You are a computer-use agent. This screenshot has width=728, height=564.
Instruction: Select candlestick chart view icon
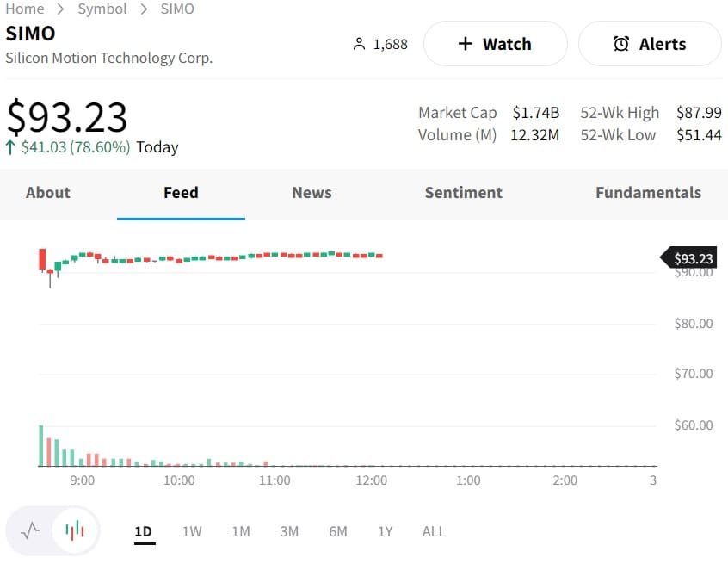tap(75, 530)
